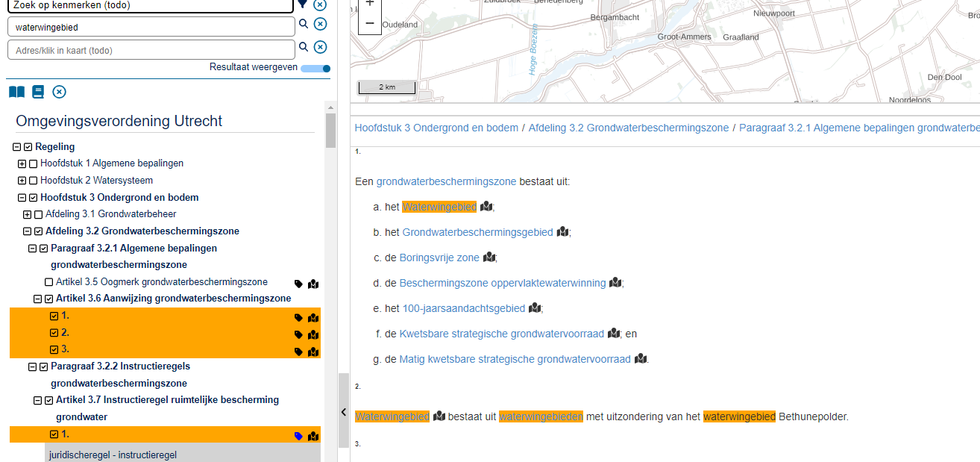This screenshot has height=462, width=980.
Task: Clear the address search field
Action: coord(320,47)
